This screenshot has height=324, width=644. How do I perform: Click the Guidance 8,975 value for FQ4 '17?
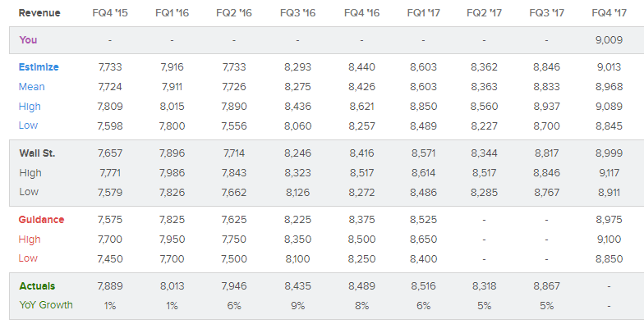(609, 220)
